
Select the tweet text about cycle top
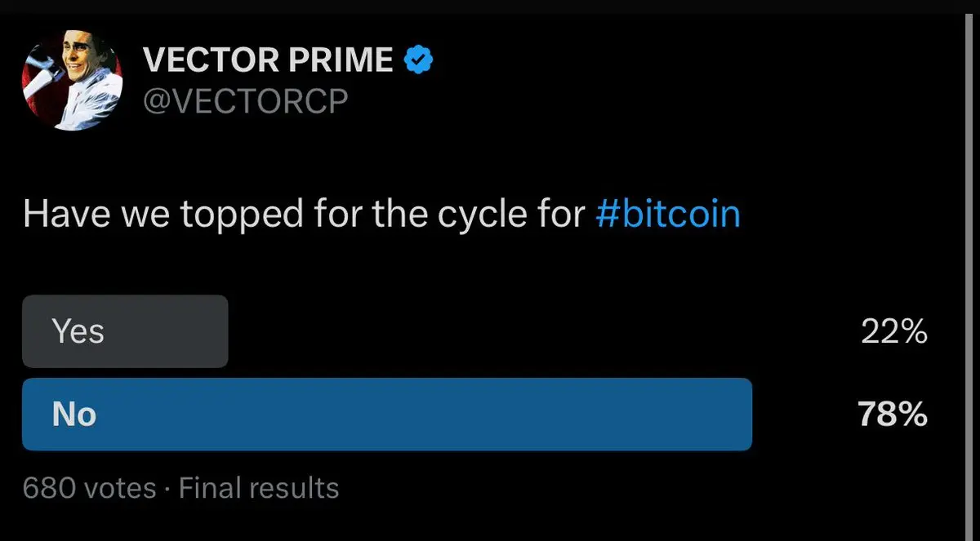381,215
